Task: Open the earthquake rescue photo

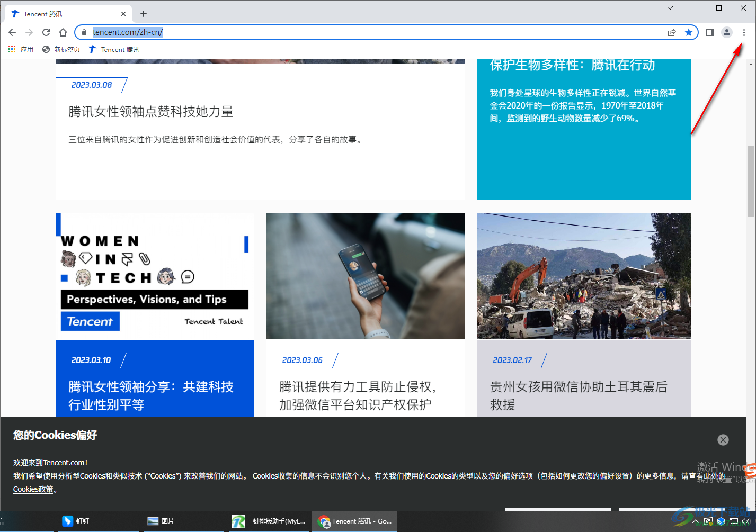Action: tap(584, 276)
